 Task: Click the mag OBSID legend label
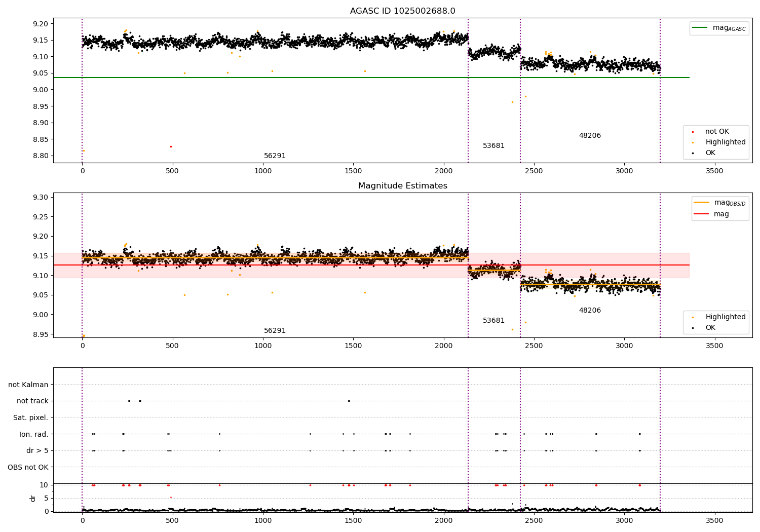coord(730,203)
